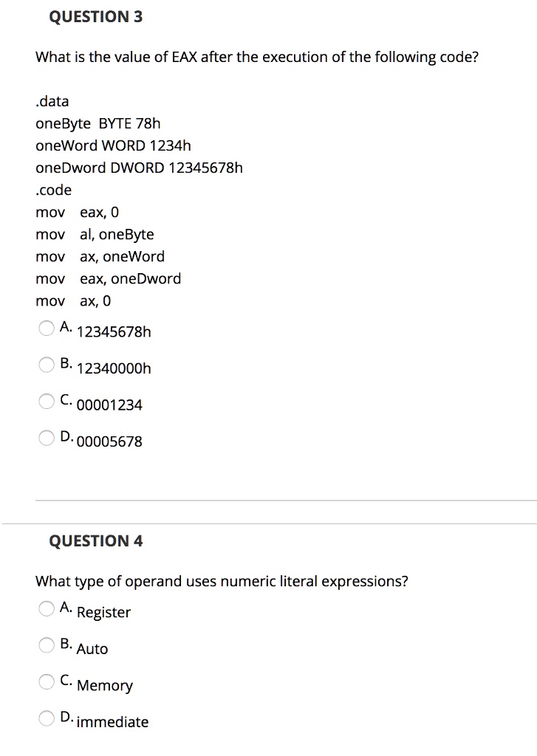Screen dimensions: 537x756
Task: Click the oneDword DWORD 12345678h line
Action: pyautogui.click(x=139, y=168)
